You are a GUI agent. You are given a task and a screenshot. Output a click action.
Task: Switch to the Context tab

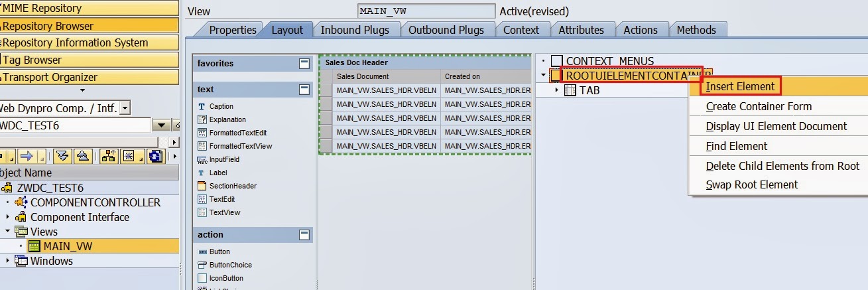pyautogui.click(x=521, y=30)
